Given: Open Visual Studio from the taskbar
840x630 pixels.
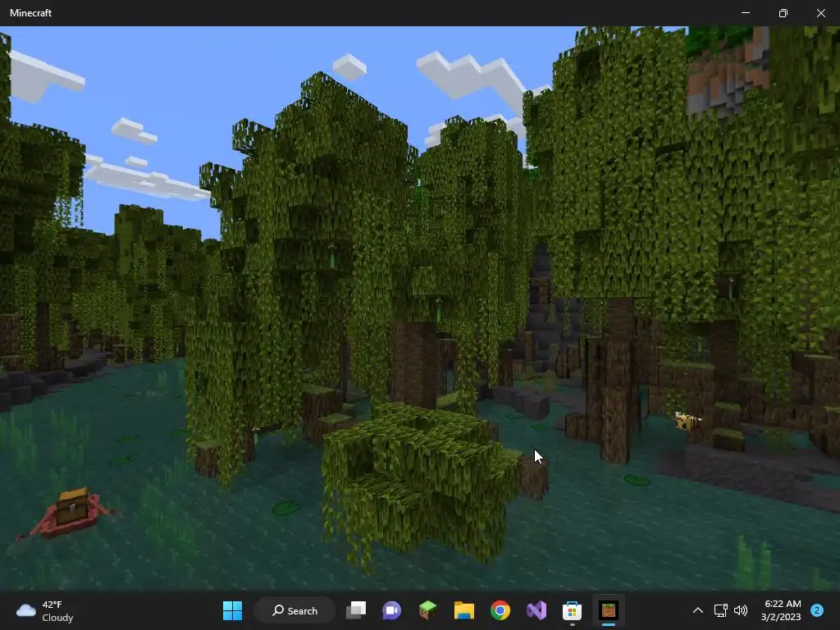Looking at the screenshot, I should (x=536, y=610).
